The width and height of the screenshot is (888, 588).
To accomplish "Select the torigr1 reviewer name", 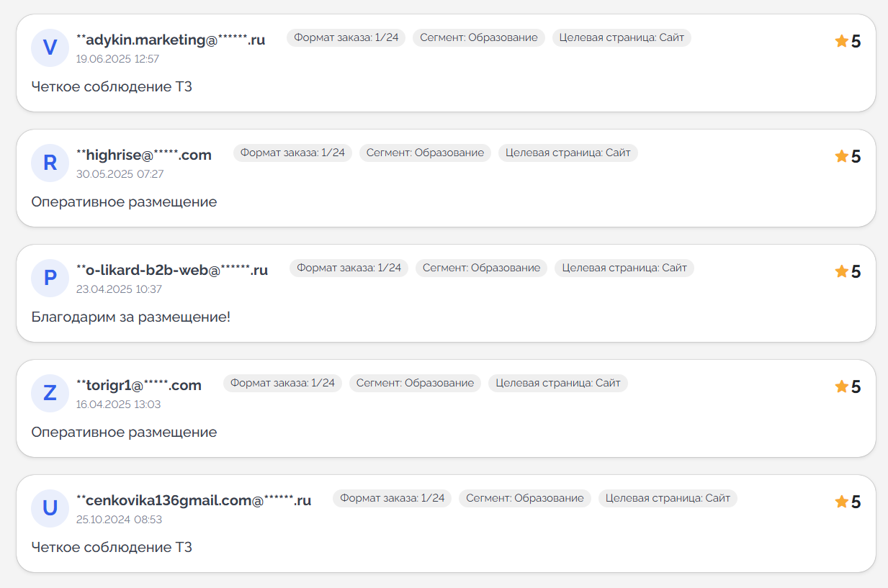I will click(x=139, y=386).
